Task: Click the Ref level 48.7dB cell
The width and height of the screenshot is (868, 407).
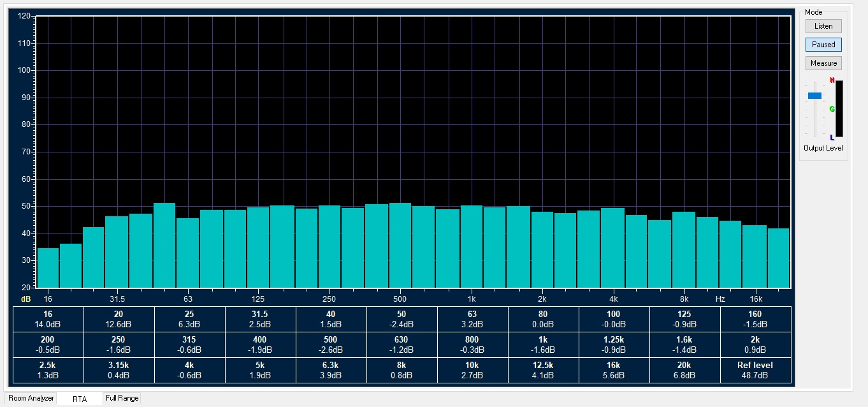Action: click(x=755, y=370)
